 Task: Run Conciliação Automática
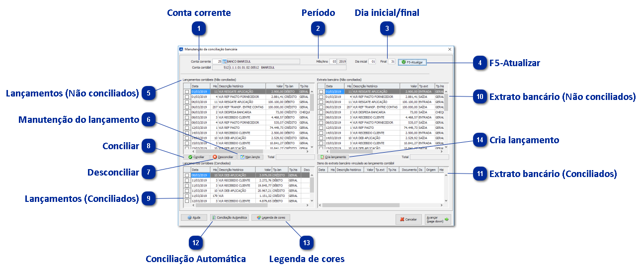click(230, 217)
